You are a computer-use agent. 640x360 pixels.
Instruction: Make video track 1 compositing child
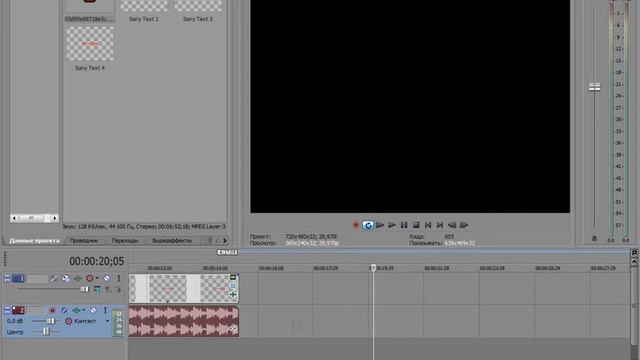pos(118,289)
